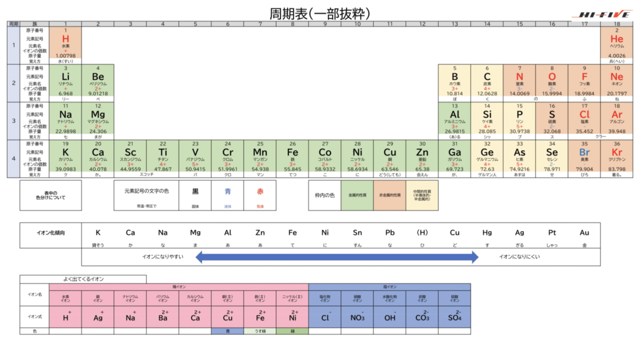Click the 非金属的性質 legend box
Screen dimensions: 644x344
(x=390, y=195)
